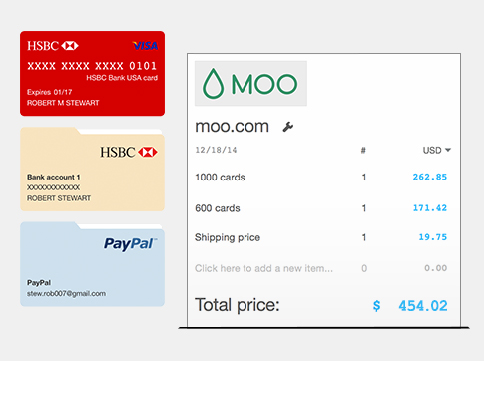This screenshot has height=394, width=484.
Task: Click the MOO logo image
Action: [251, 83]
